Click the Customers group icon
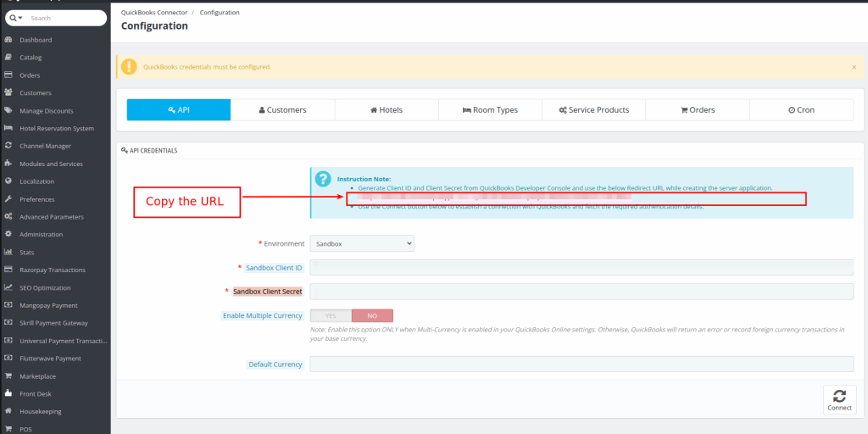Screen dimensions: 868x434 click(8, 93)
